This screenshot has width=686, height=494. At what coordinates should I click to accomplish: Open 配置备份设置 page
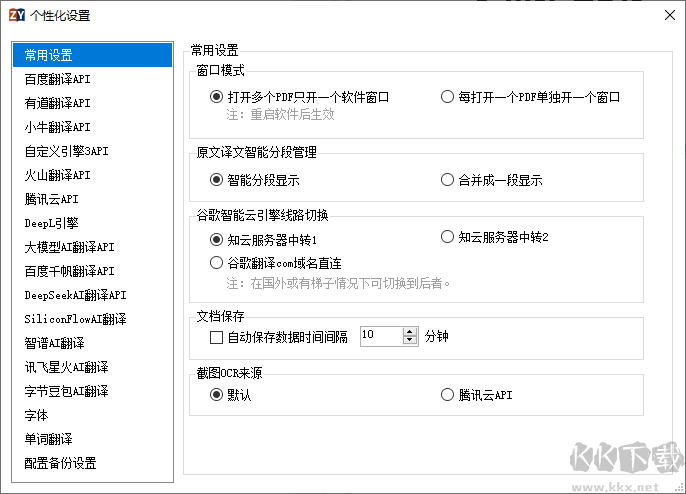click(x=93, y=463)
